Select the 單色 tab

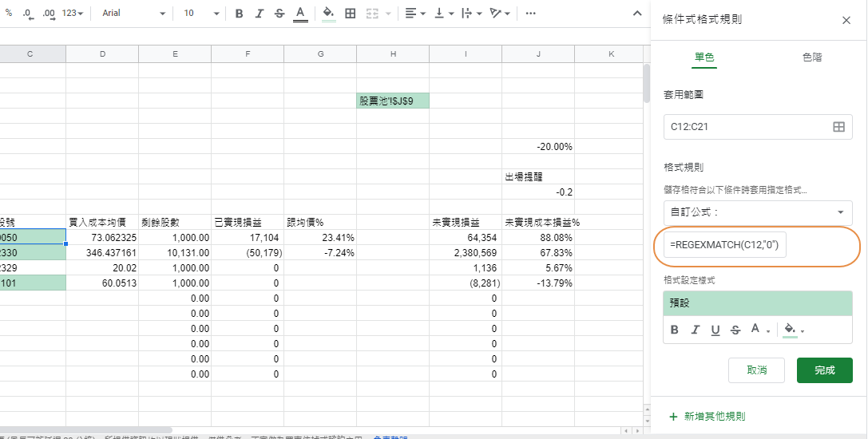(704, 57)
